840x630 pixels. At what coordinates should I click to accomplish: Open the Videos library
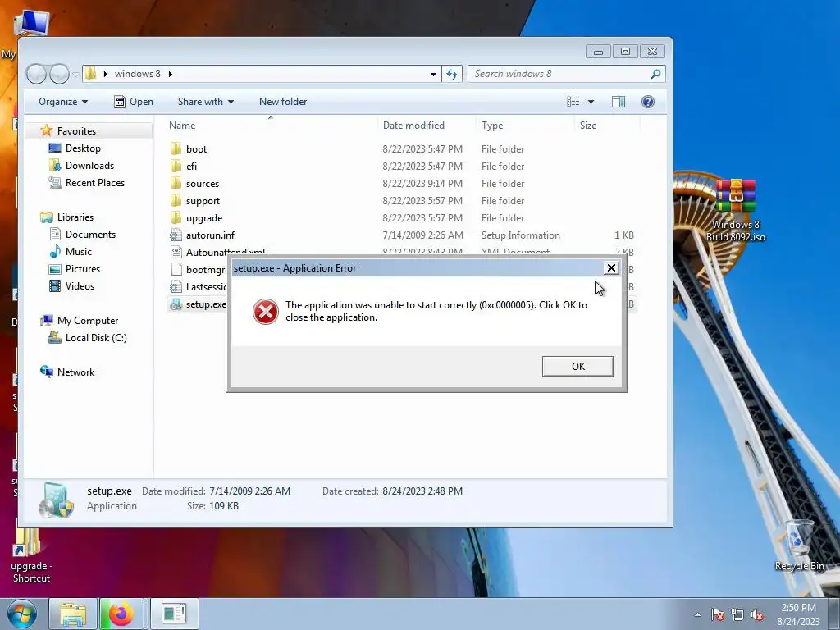pos(80,286)
